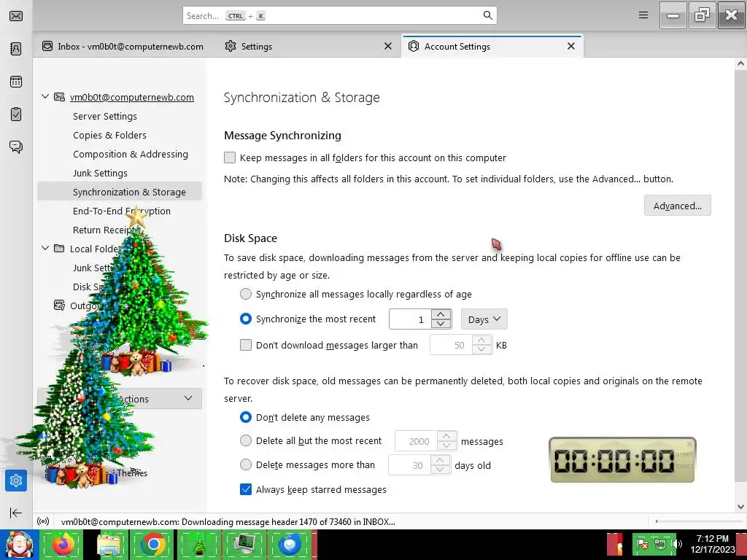Close the Account Settings tab

(570, 46)
